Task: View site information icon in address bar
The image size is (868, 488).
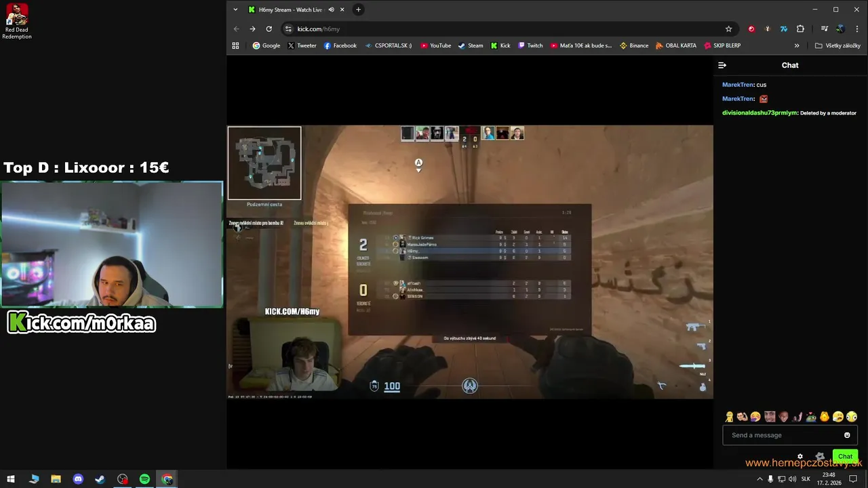Action: (x=288, y=29)
